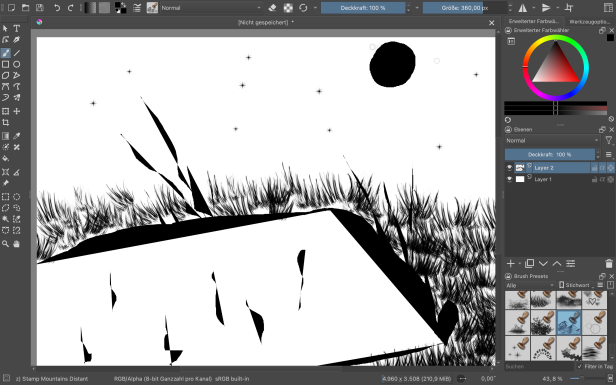Viewport: 616px width, 385px height.
Task: Save the current document
Action: (40, 7)
